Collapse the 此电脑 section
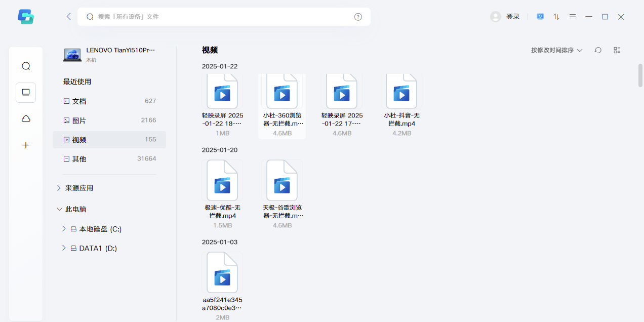Viewport: 644px width, 322px height. point(59,209)
